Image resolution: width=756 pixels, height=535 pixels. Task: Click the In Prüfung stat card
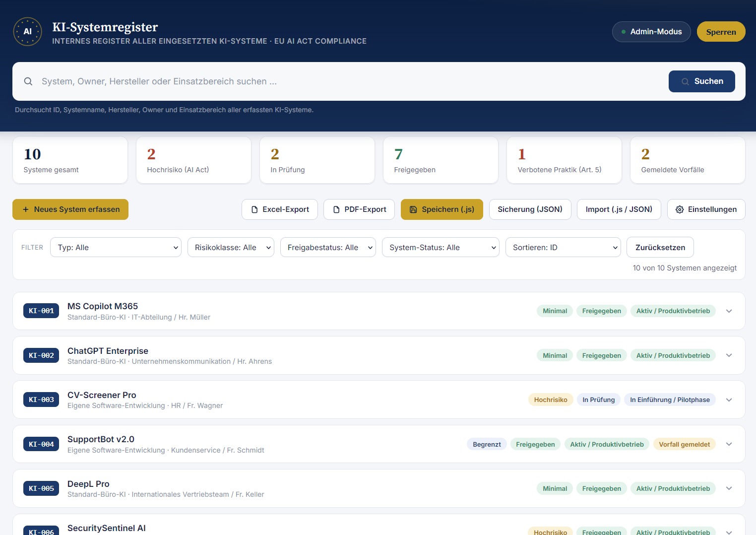[x=317, y=160]
